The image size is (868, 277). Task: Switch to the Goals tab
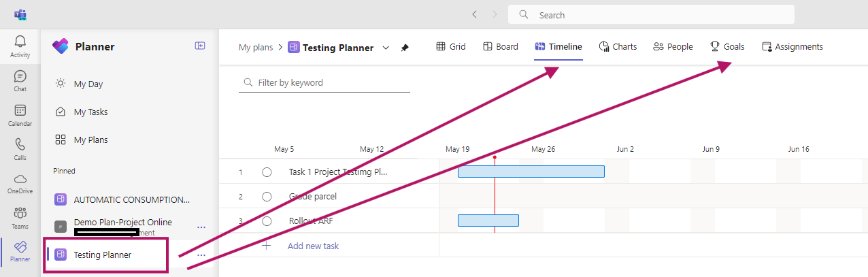click(727, 47)
